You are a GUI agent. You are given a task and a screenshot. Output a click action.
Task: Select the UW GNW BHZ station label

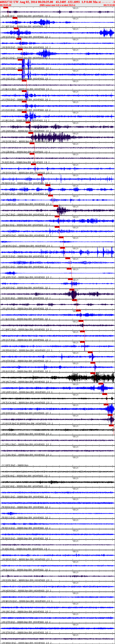point(26,131)
